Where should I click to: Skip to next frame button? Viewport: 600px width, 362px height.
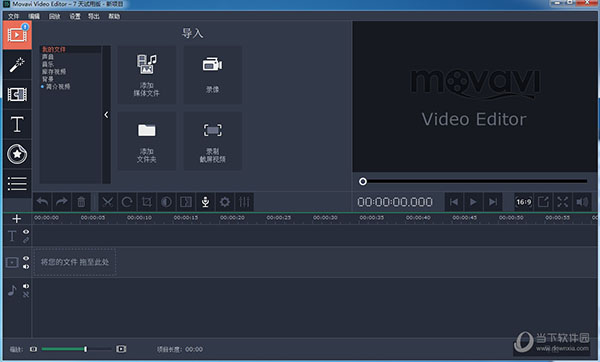[493, 202]
